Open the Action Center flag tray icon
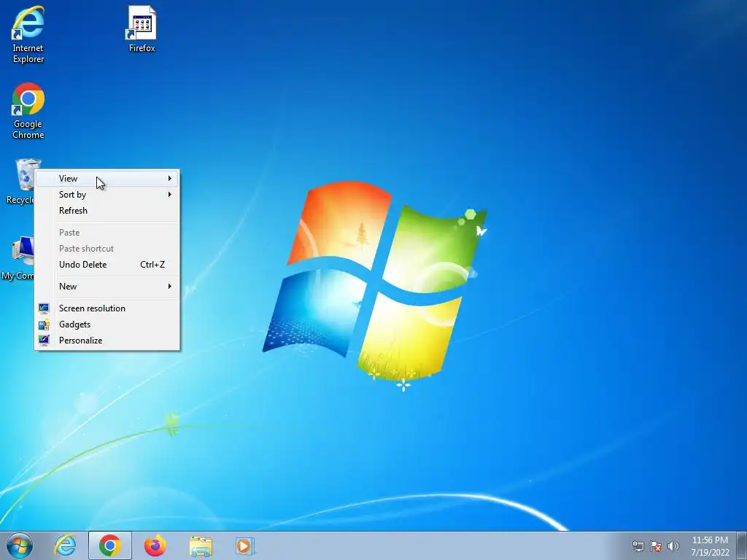747x560 pixels. pos(656,546)
